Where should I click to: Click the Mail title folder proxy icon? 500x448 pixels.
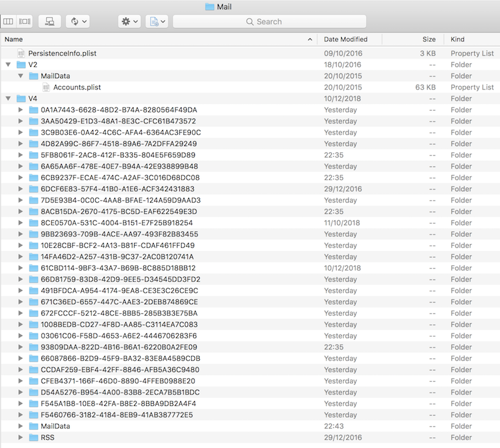click(x=209, y=7)
